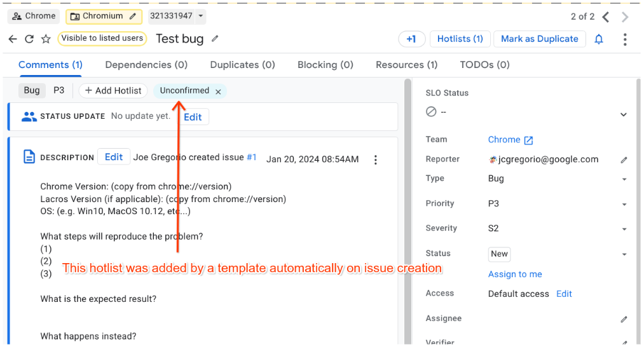
Task: Click the Add Hotlist chip
Action: pos(113,91)
